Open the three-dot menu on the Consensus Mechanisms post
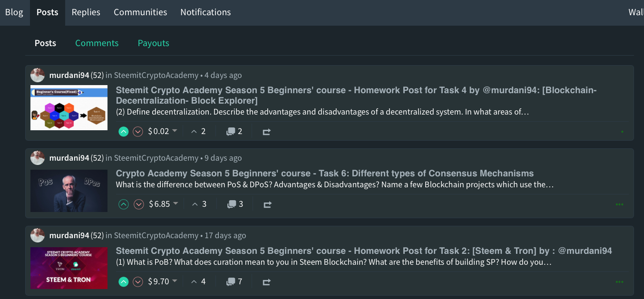Screen dimensions: 644x299 coord(619,204)
